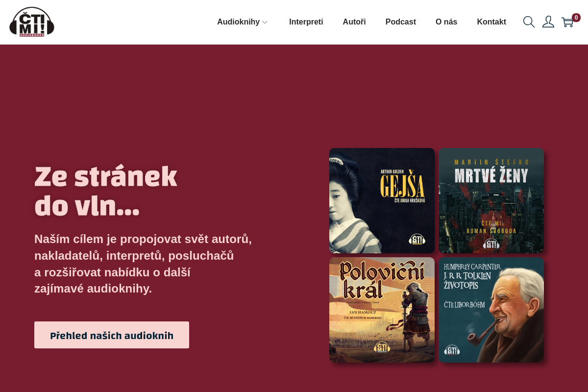The image size is (588, 392).
Task: Click the Ze stránek do vln heading
Action: click(106, 192)
